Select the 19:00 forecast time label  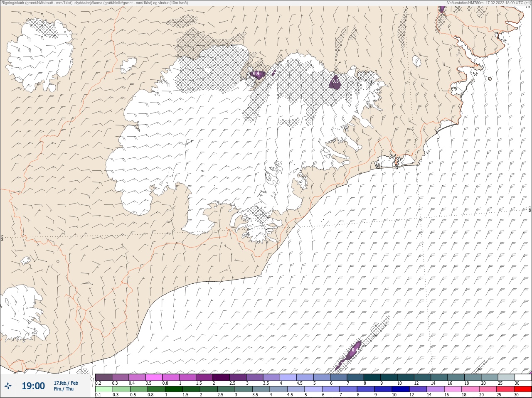click(x=33, y=386)
